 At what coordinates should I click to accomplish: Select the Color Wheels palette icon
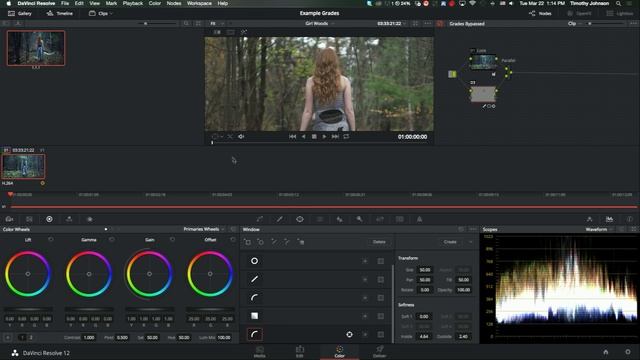point(49,220)
